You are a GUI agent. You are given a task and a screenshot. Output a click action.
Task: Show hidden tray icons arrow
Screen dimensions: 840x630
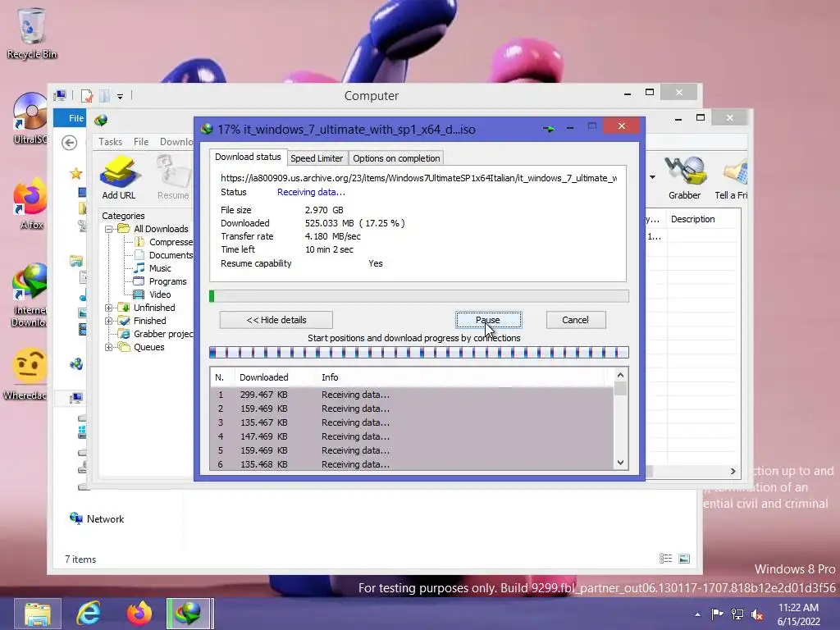tap(697, 614)
